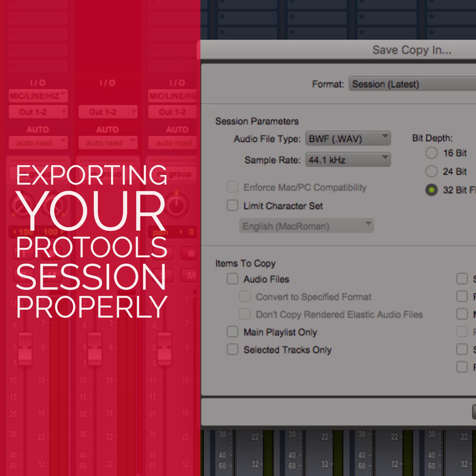The width and height of the screenshot is (476, 476).
Task: Check Don't Copy Rendered Elastic Audio Files
Action: click(245, 314)
